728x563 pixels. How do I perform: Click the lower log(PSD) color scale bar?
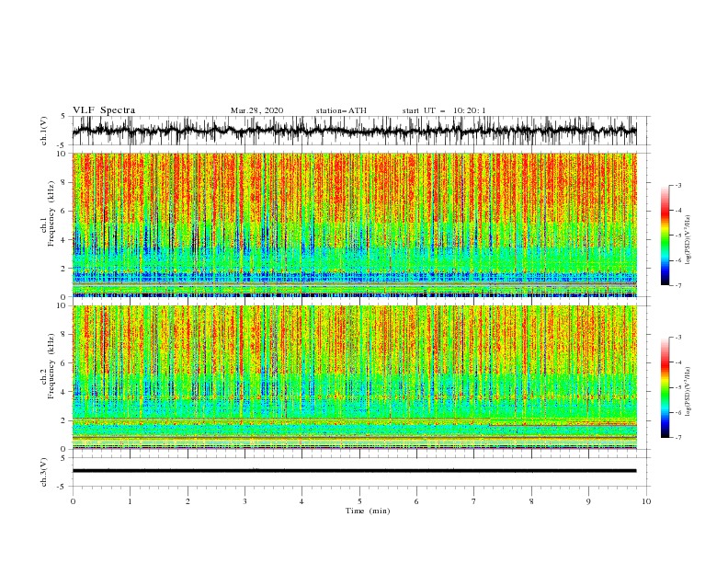(x=665, y=387)
